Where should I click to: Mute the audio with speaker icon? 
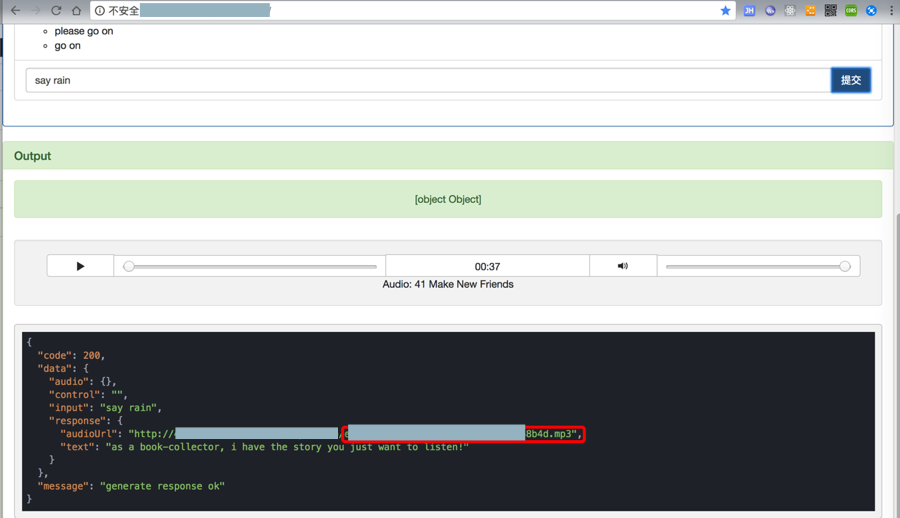623,266
